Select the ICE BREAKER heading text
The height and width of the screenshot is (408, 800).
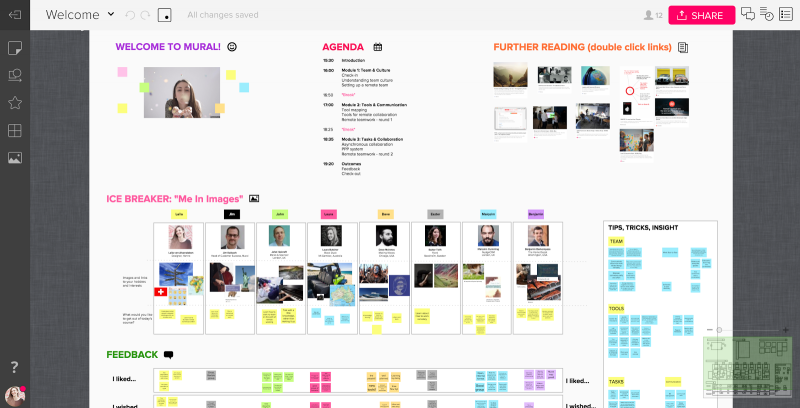pos(174,199)
